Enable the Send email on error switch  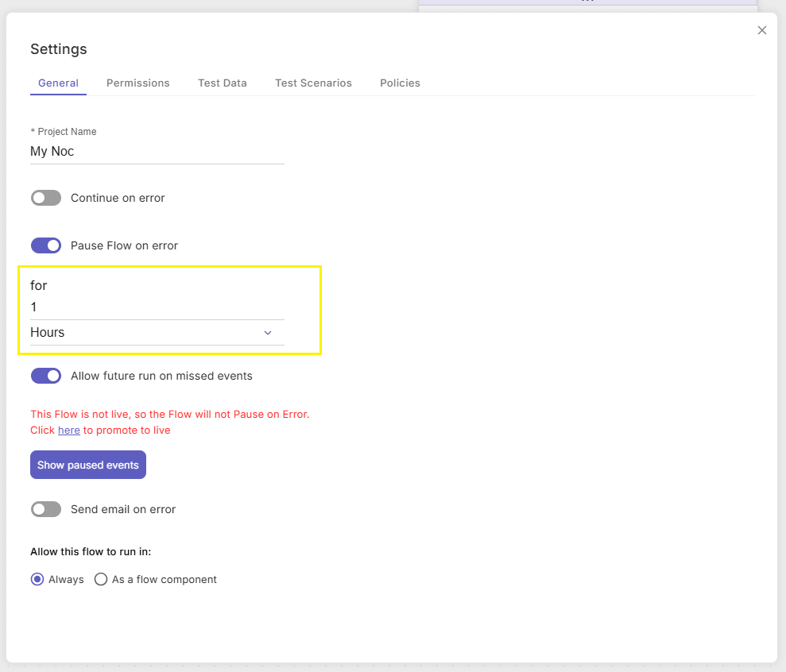46,509
